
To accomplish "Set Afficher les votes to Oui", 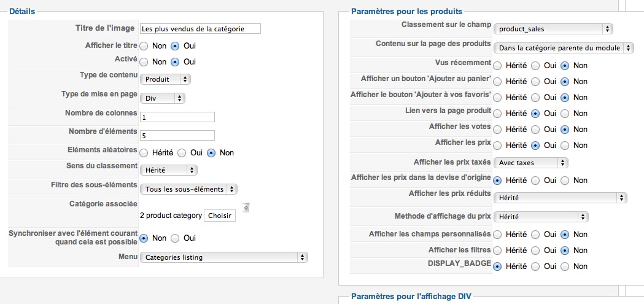I will 535,130.
